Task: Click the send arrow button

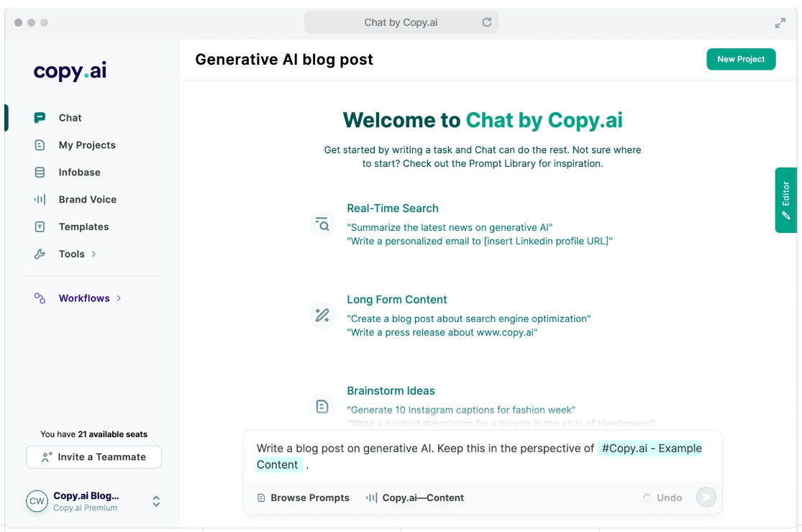Action: 706,497
